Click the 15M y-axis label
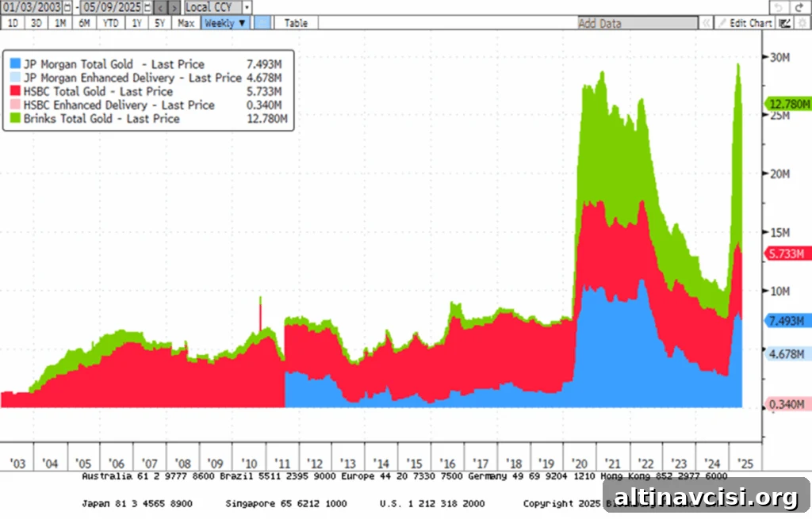 780,232
